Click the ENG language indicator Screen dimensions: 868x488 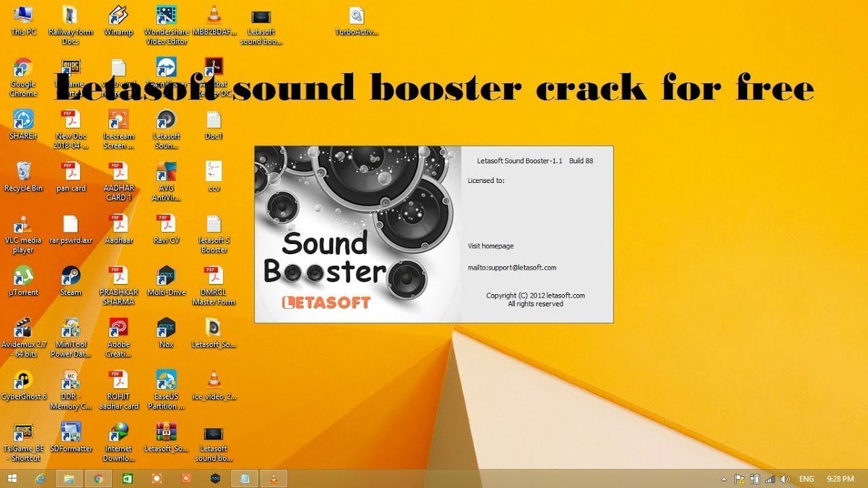click(806, 479)
